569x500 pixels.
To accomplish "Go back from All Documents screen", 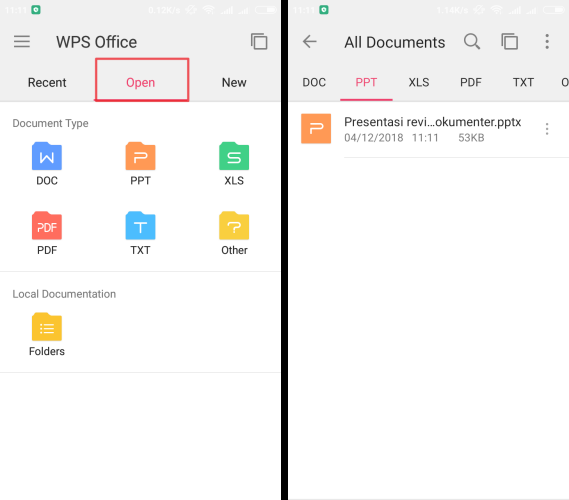I will (x=310, y=41).
